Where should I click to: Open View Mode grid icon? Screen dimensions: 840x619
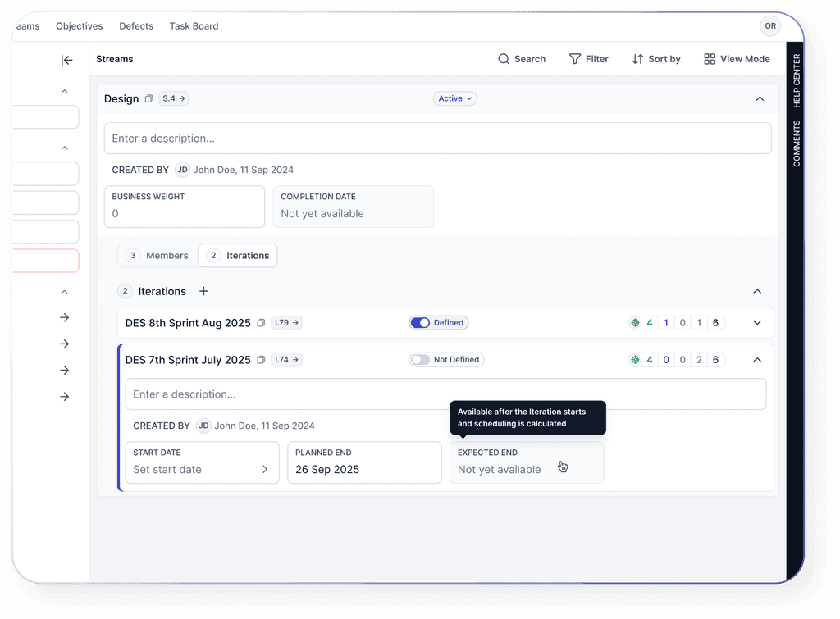coord(710,59)
